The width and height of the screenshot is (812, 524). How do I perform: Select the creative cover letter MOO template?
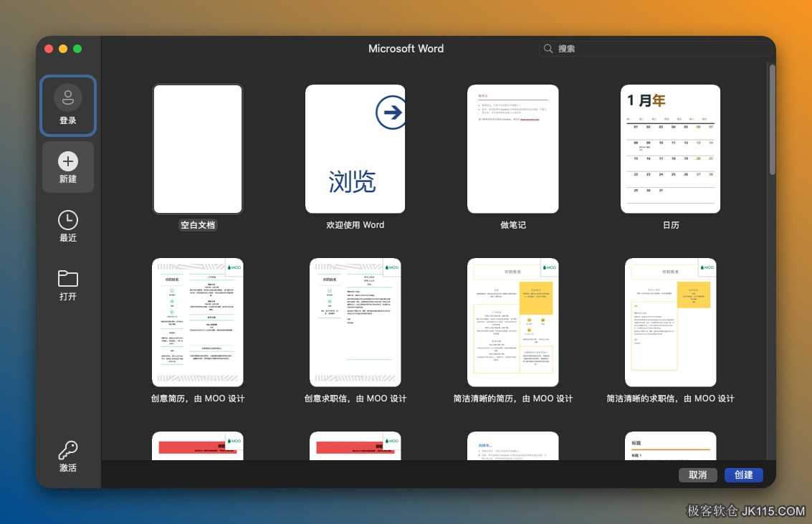pyautogui.click(x=355, y=322)
